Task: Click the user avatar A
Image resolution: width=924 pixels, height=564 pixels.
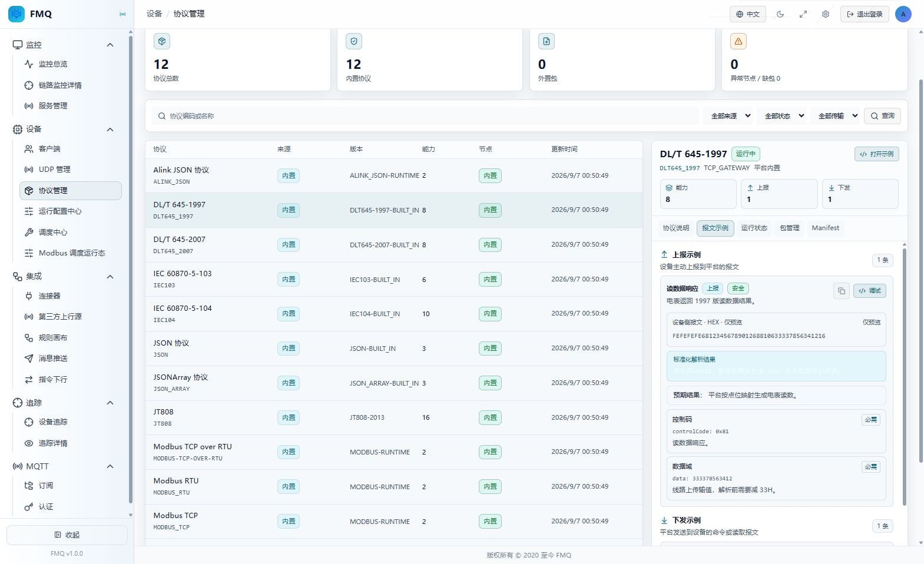Action: pyautogui.click(x=903, y=14)
